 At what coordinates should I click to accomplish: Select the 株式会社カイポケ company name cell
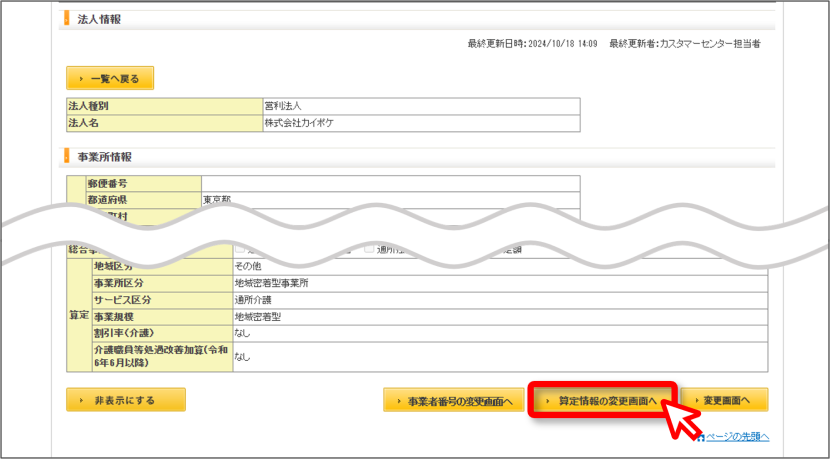coord(421,123)
